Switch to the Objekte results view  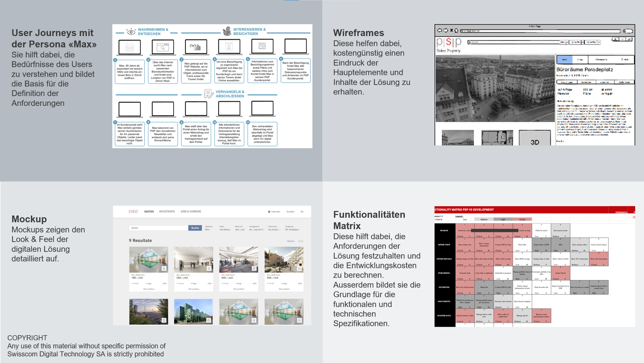pyautogui.click(x=291, y=241)
